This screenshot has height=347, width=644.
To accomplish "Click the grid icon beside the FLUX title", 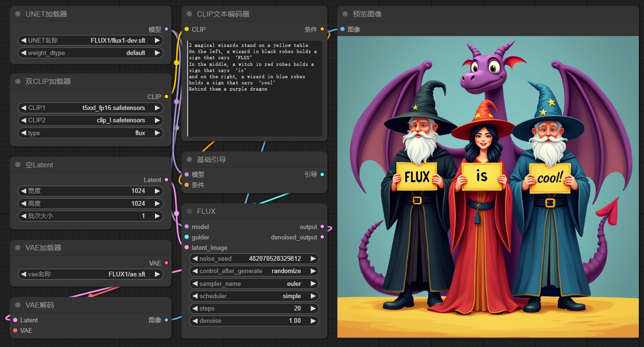I will click(189, 211).
